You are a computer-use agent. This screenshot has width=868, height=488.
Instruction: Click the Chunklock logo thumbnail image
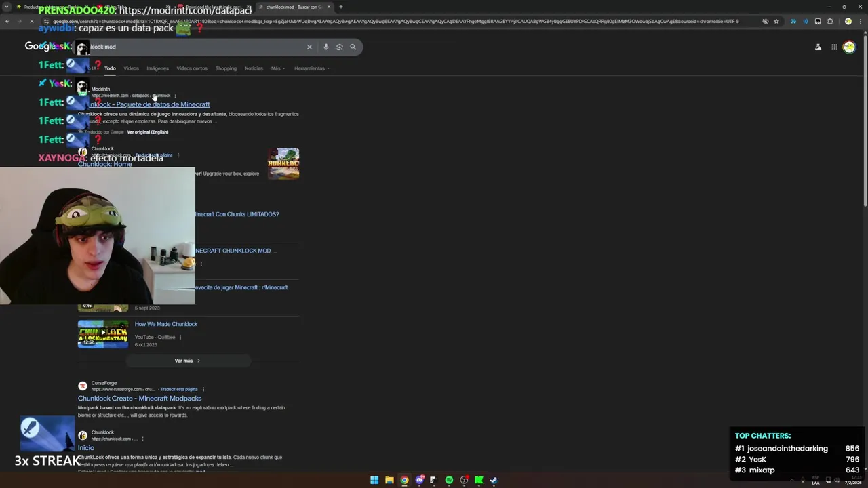click(x=283, y=163)
